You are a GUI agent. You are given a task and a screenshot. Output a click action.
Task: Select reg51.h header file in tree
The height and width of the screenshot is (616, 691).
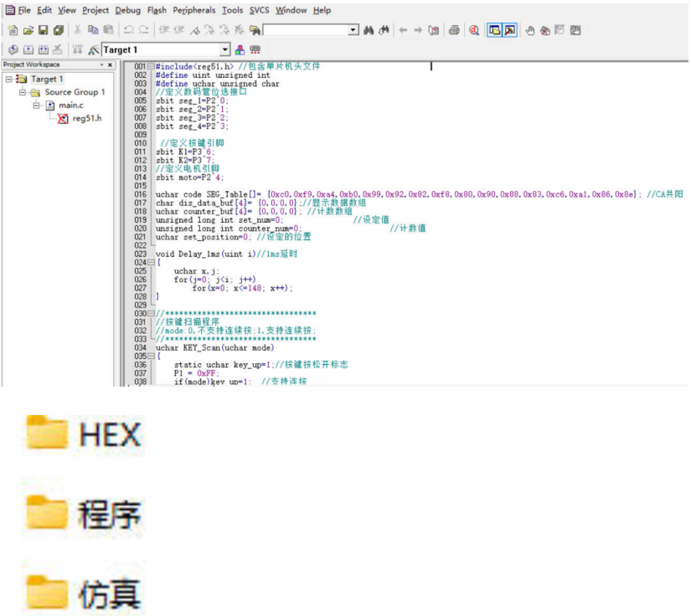click(86, 119)
